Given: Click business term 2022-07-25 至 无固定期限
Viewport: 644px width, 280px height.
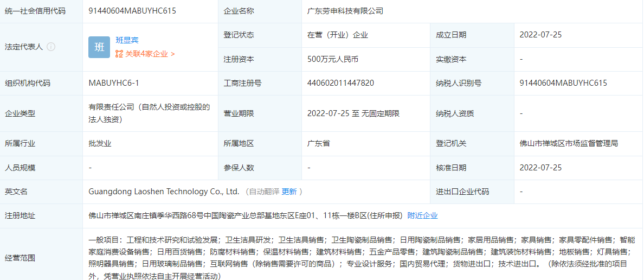Looking at the screenshot, I should (353, 113).
